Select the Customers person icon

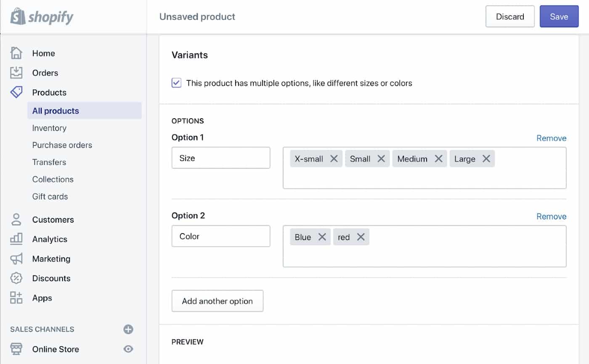[x=16, y=219]
